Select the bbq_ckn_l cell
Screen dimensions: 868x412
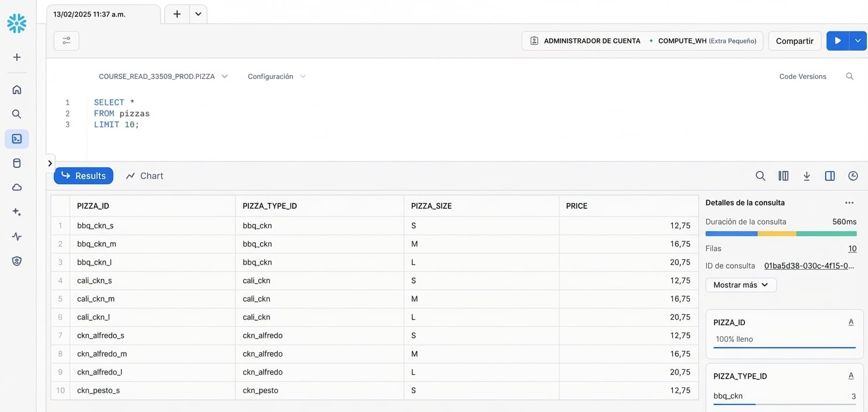tap(153, 262)
